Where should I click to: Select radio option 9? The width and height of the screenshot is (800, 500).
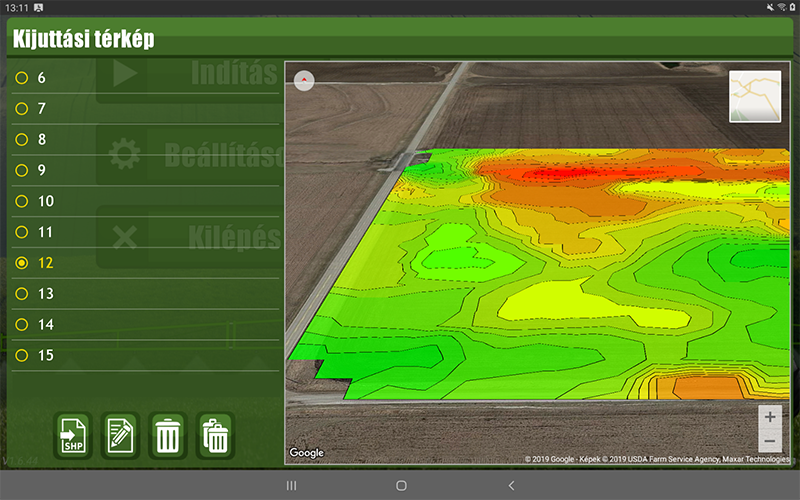(x=22, y=171)
